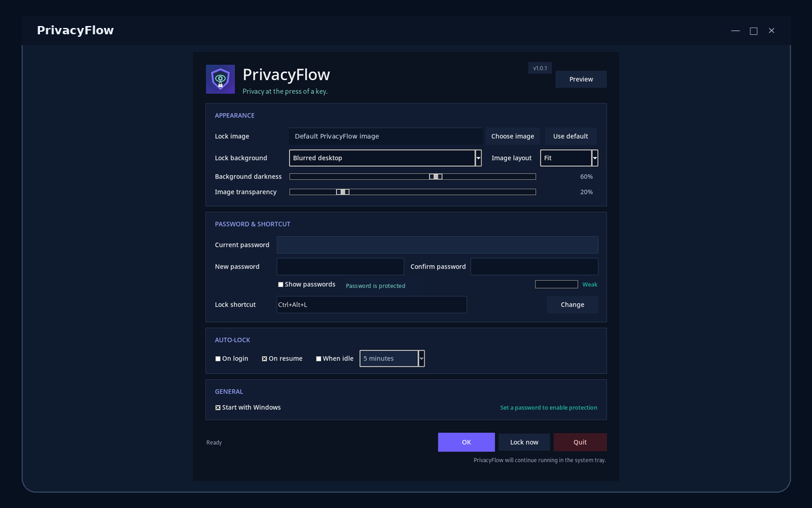Click the AUTO-LOCK section heading
This screenshot has height=508, width=812.
[233, 340]
